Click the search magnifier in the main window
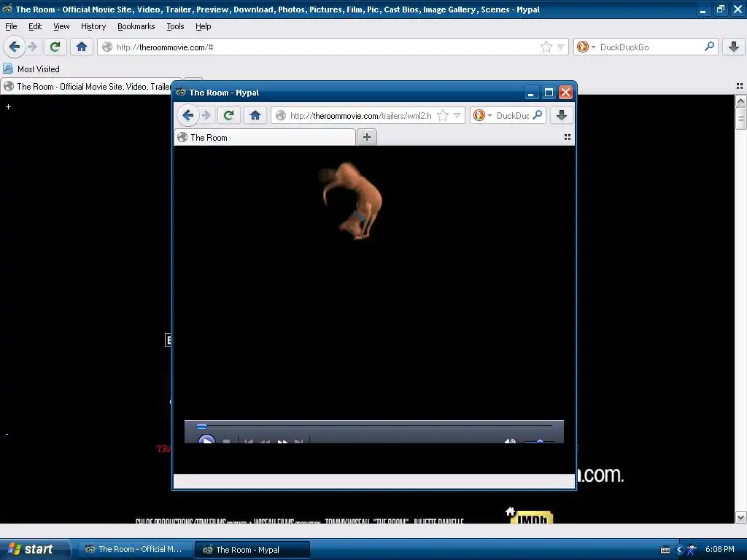Screen dimensions: 747x560 point(709,47)
